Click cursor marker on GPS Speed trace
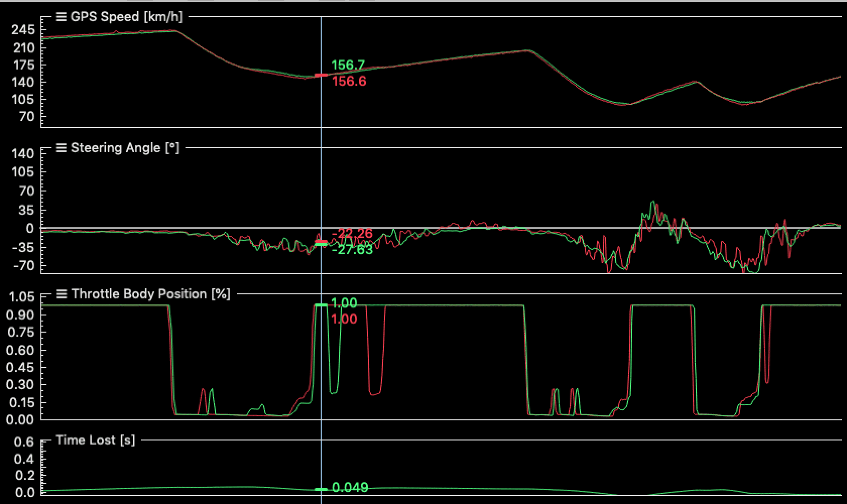Image resolution: width=847 pixels, height=504 pixels. point(321,76)
